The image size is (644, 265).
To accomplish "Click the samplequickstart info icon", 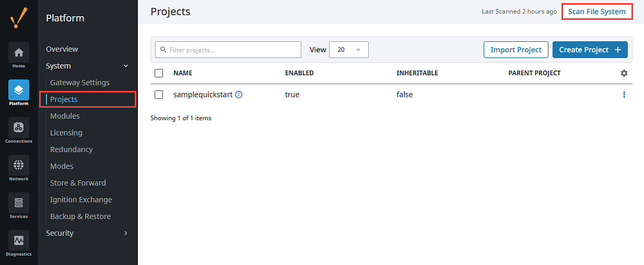I will tap(239, 95).
